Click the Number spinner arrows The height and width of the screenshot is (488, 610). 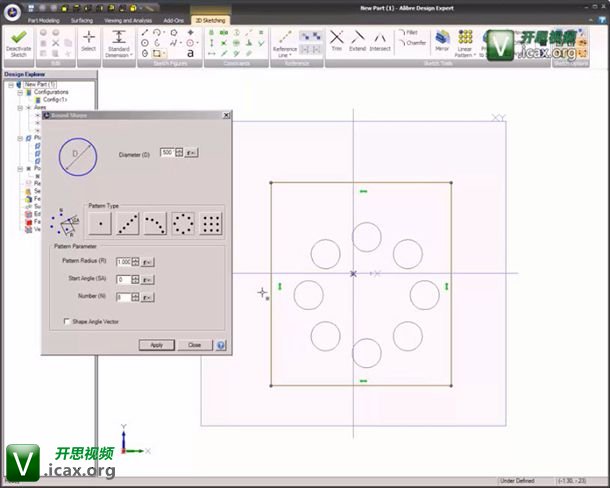click(135, 297)
